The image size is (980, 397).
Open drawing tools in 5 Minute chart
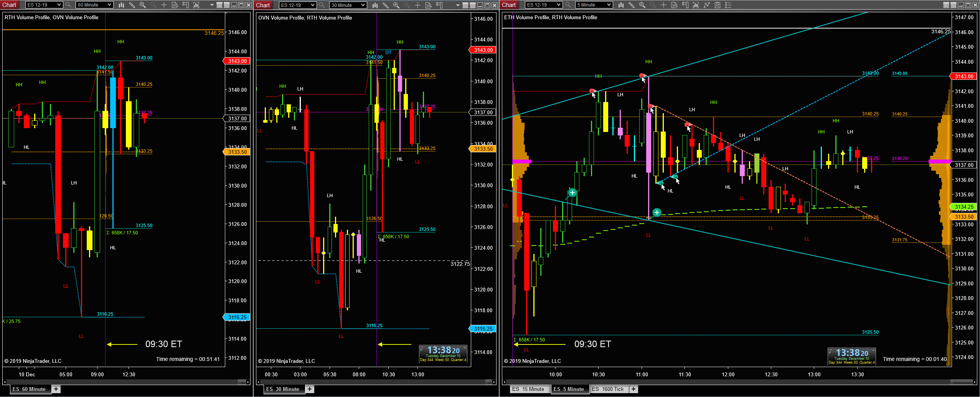click(x=632, y=5)
